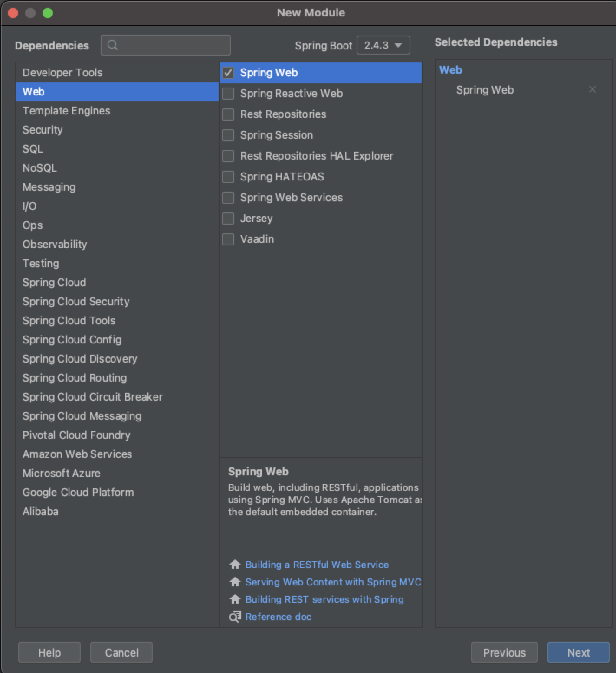
Task: Tick the Vaadin checkbox
Action: pos(228,239)
